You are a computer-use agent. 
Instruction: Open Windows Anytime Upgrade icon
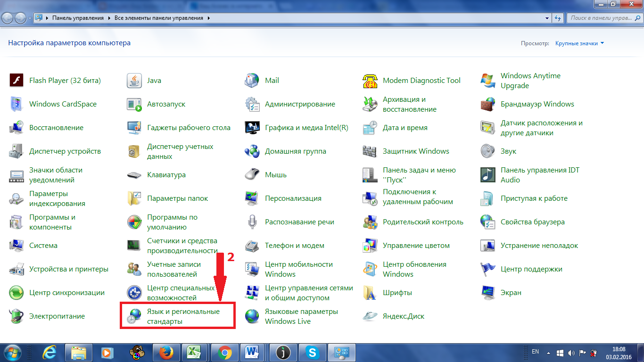pos(488,81)
